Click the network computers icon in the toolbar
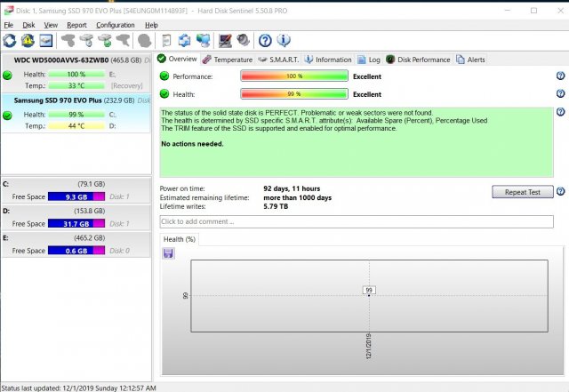Screen dimensions: 569x392 coord(203,41)
